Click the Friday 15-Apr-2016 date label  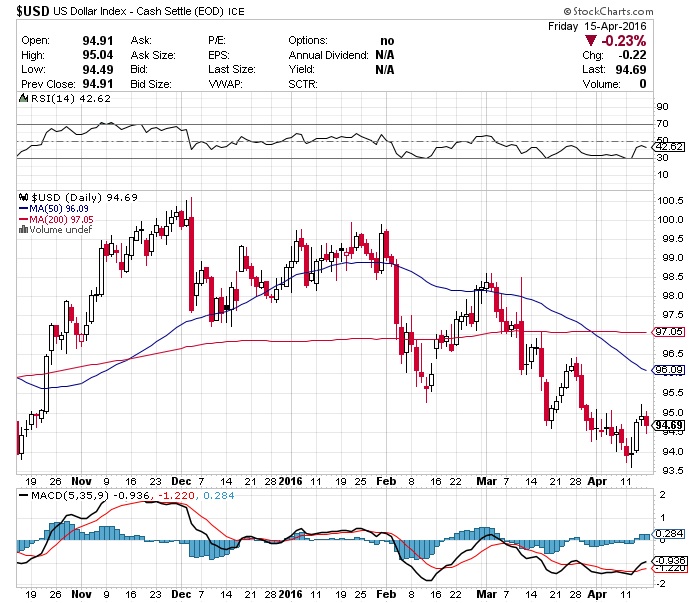[597, 26]
